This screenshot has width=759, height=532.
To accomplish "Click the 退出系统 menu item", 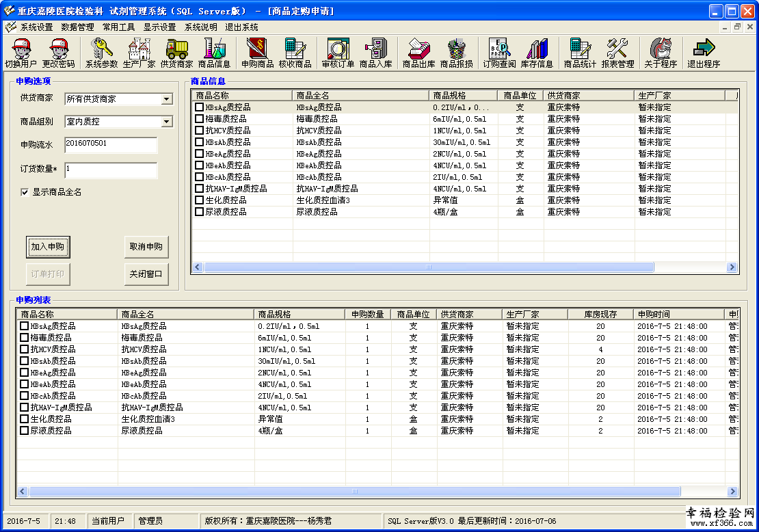I will [241, 27].
